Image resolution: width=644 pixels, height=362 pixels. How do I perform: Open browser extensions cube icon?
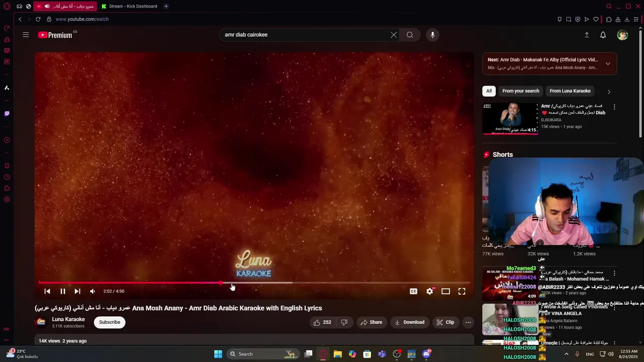[x=609, y=19]
